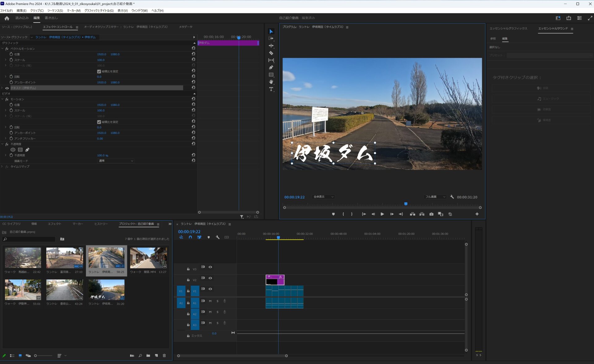Image resolution: width=594 pixels, height=364 pixels.
Task: Click the Export Frame camera icon
Action: click(431, 214)
